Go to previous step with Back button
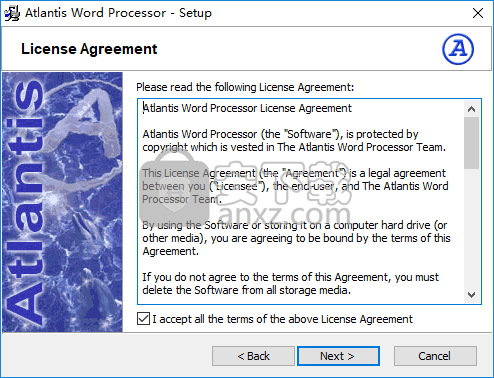This screenshot has height=378, width=494. (253, 356)
